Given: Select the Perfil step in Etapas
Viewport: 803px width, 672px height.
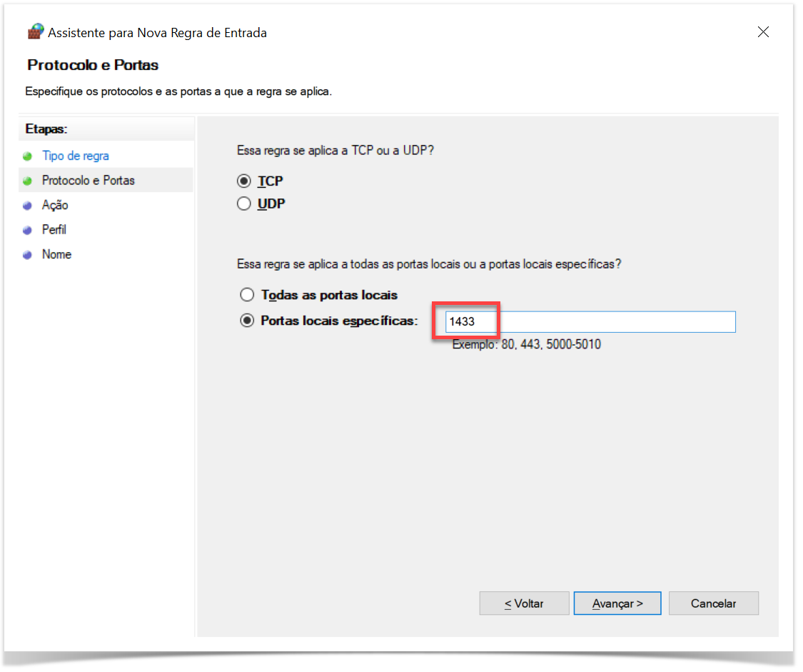Looking at the screenshot, I should point(54,230).
